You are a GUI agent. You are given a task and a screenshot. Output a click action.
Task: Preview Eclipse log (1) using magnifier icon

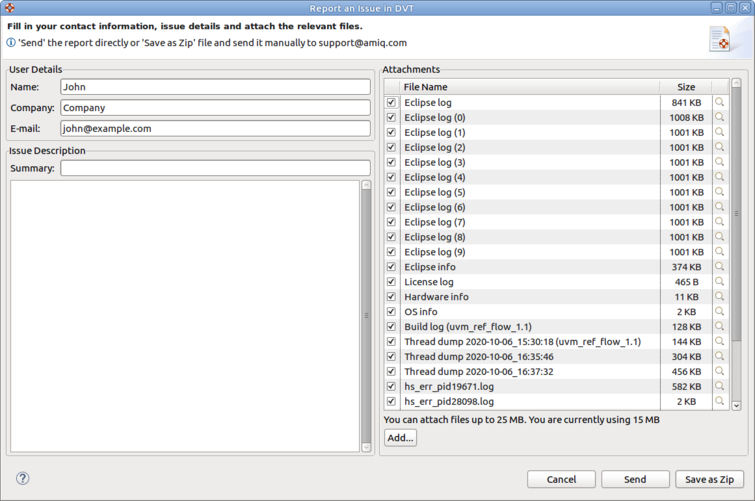click(719, 132)
